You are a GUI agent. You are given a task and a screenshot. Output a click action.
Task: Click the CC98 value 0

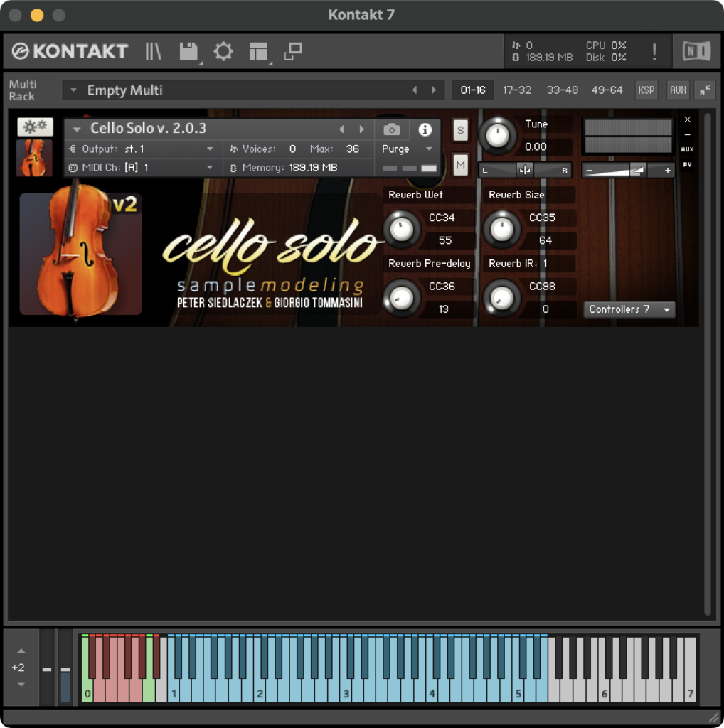click(545, 309)
